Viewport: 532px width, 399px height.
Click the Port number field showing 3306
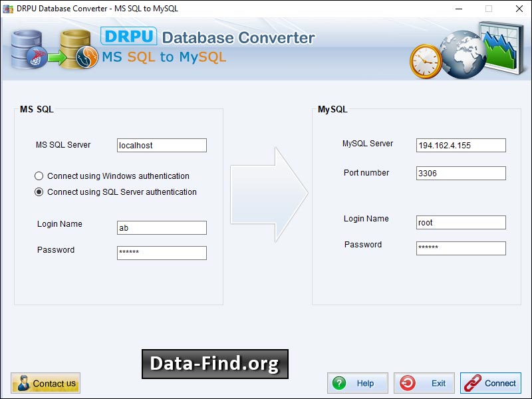(x=461, y=173)
